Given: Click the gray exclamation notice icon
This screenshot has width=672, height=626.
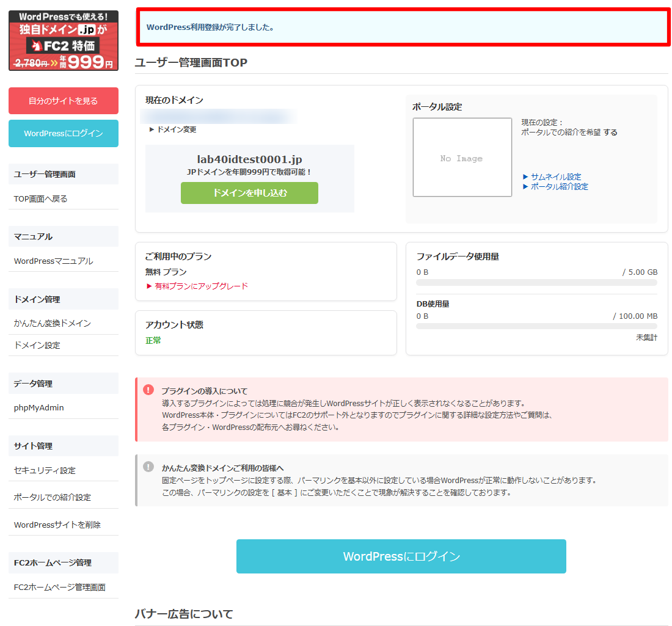Looking at the screenshot, I should pyautogui.click(x=148, y=467).
